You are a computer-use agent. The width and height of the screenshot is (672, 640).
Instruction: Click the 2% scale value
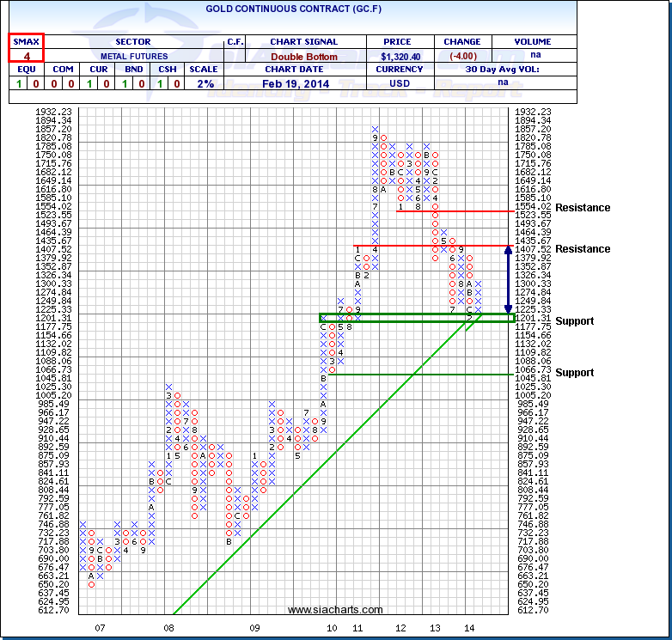(203, 83)
